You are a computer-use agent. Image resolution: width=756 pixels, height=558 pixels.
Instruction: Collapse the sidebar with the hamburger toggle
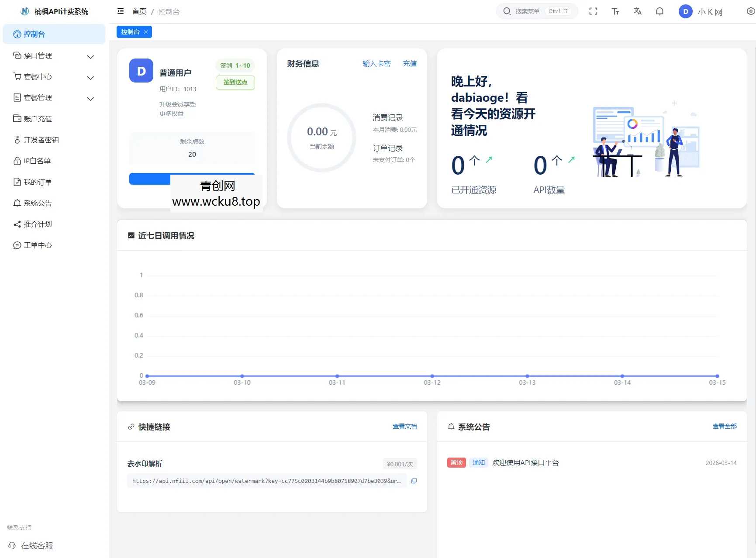click(x=120, y=11)
